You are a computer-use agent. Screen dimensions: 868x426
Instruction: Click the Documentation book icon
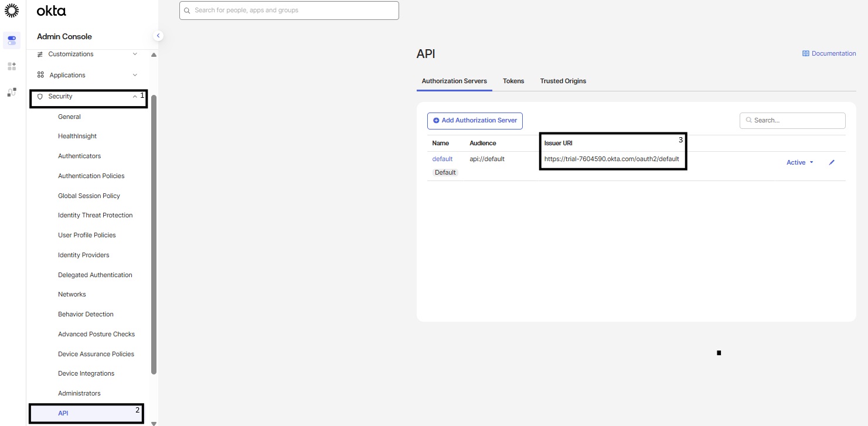(805, 53)
